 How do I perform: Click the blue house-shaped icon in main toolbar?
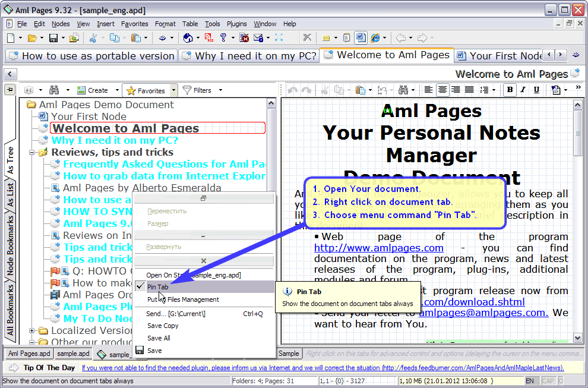188,37
